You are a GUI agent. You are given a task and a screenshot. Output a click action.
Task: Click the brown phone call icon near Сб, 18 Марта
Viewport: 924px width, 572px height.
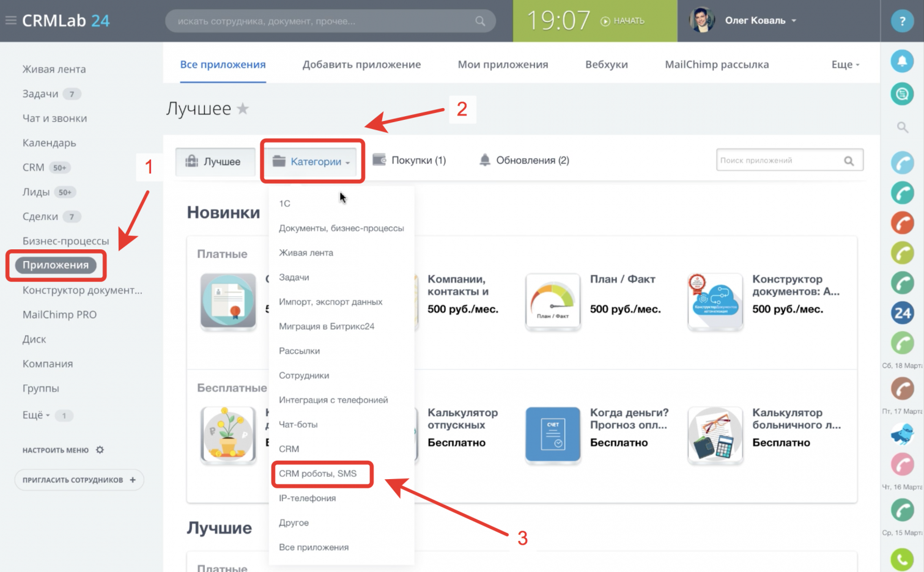pos(902,389)
